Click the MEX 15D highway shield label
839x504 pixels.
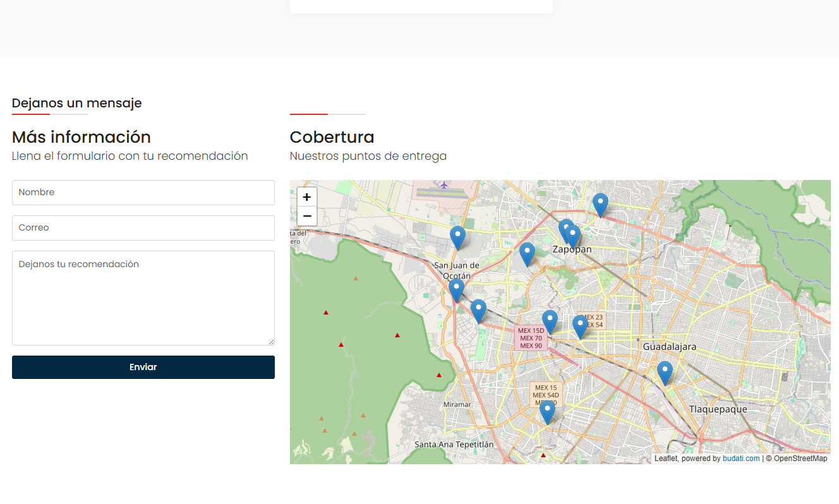coord(531,330)
